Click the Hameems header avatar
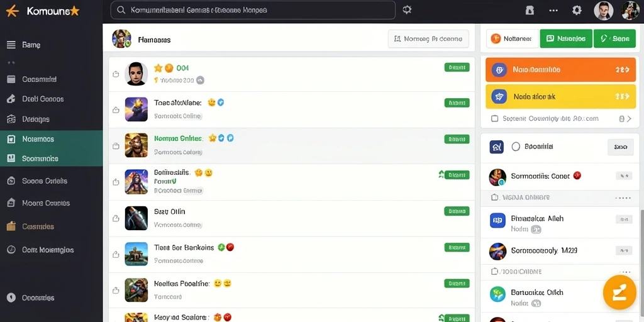The width and height of the screenshot is (644, 322). point(121,39)
